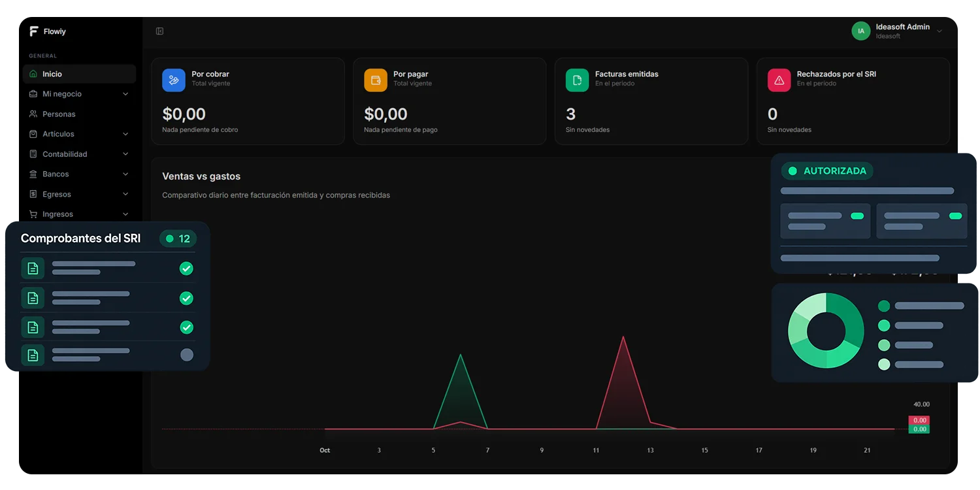Viewport: 980px width, 490px height.
Task: Click the "Ventas vs gastos" chart title
Action: (x=201, y=176)
